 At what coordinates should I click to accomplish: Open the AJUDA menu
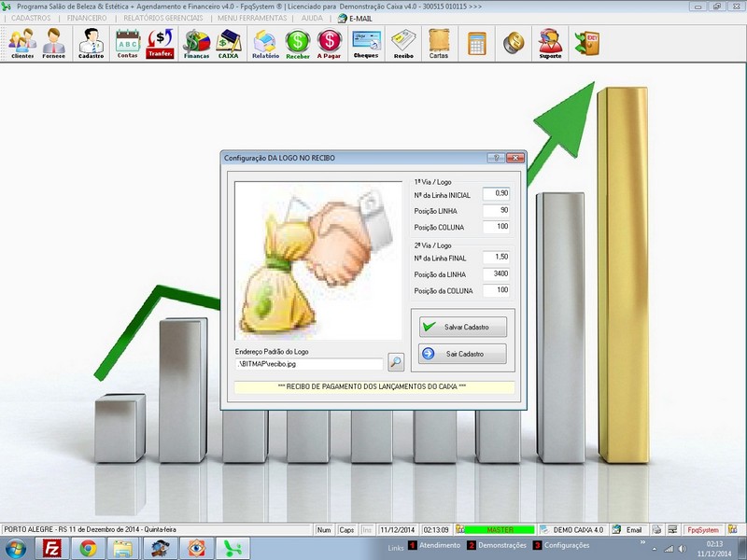click(x=312, y=18)
